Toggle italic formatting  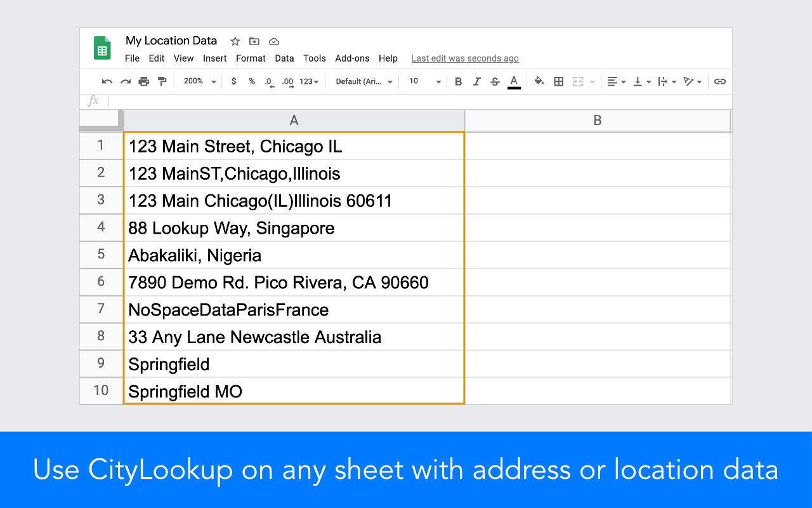click(476, 81)
